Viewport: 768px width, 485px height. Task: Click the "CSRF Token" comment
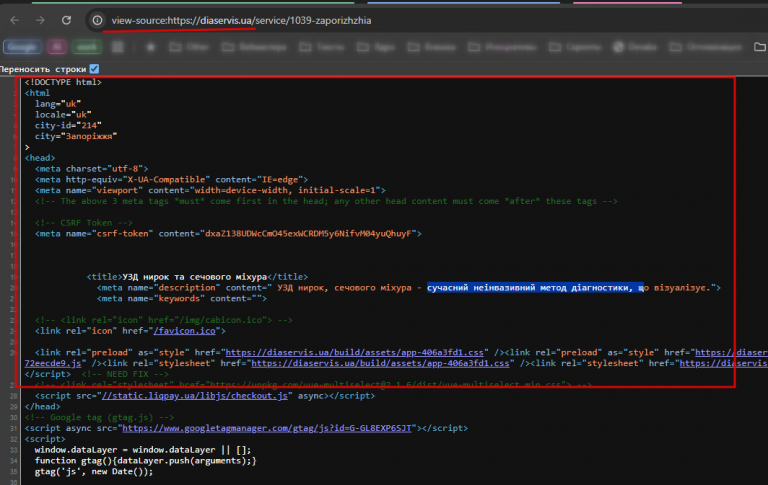click(x=84, y=222)
